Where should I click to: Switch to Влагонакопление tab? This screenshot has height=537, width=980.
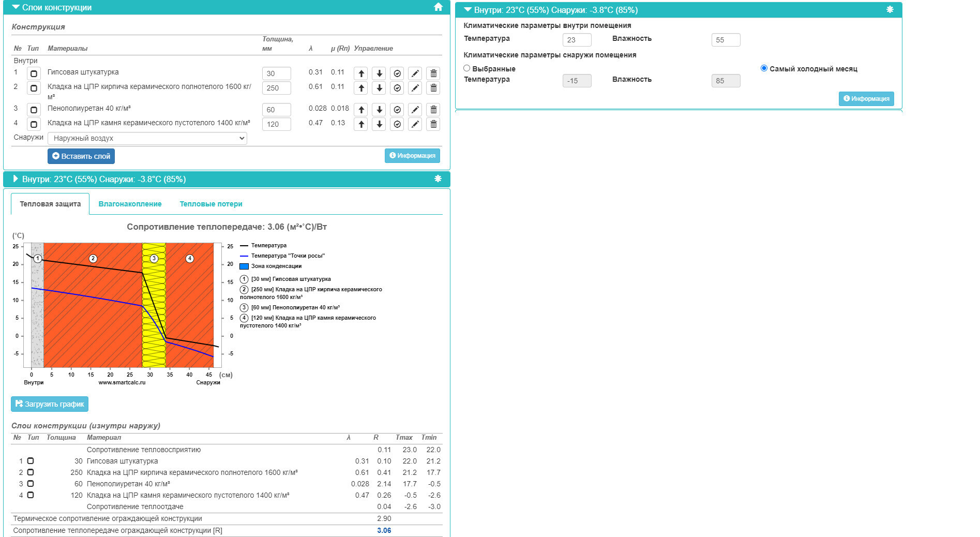(130, 204)
